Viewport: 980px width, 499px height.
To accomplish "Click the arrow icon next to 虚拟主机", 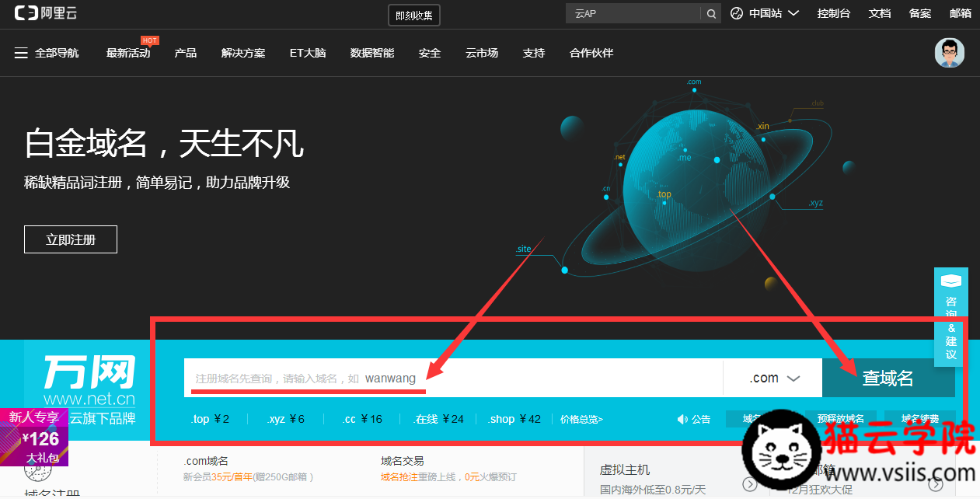I will pyautogui.click(x=750, y=484).
